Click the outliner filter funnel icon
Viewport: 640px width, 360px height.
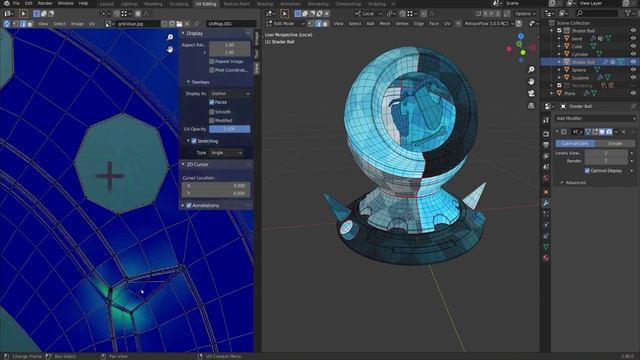point(629,13)
